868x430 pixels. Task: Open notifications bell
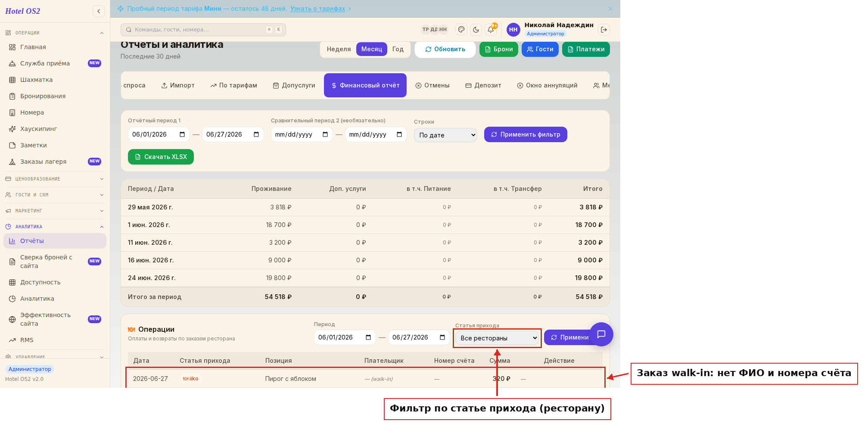491,30
